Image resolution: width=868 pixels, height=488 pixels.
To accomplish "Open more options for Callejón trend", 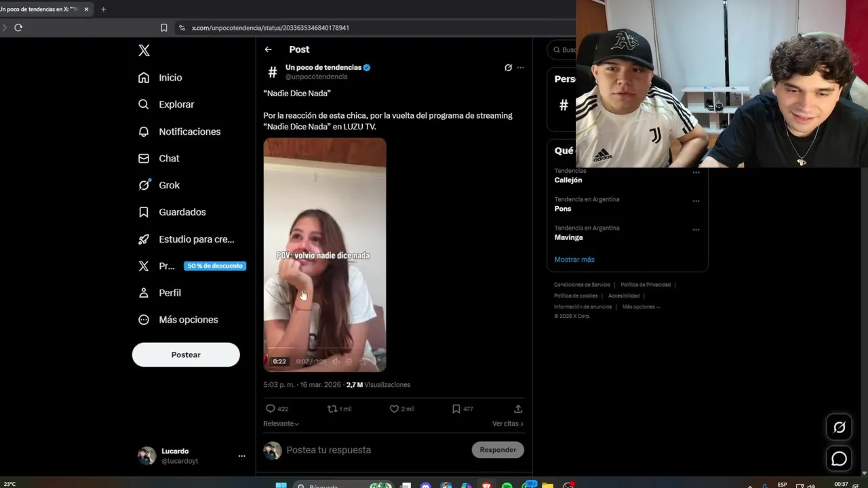I will tap(696, 173).
